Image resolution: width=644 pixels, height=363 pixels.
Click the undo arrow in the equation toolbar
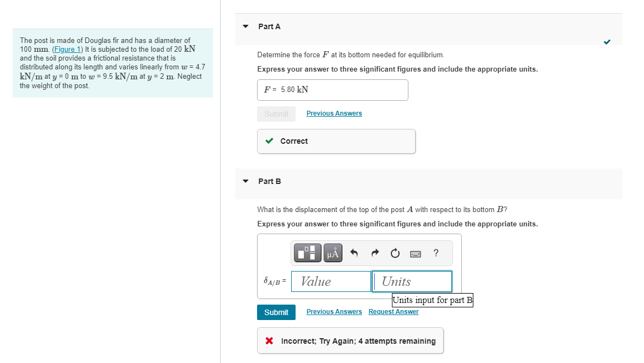click(x=354, y=253)
